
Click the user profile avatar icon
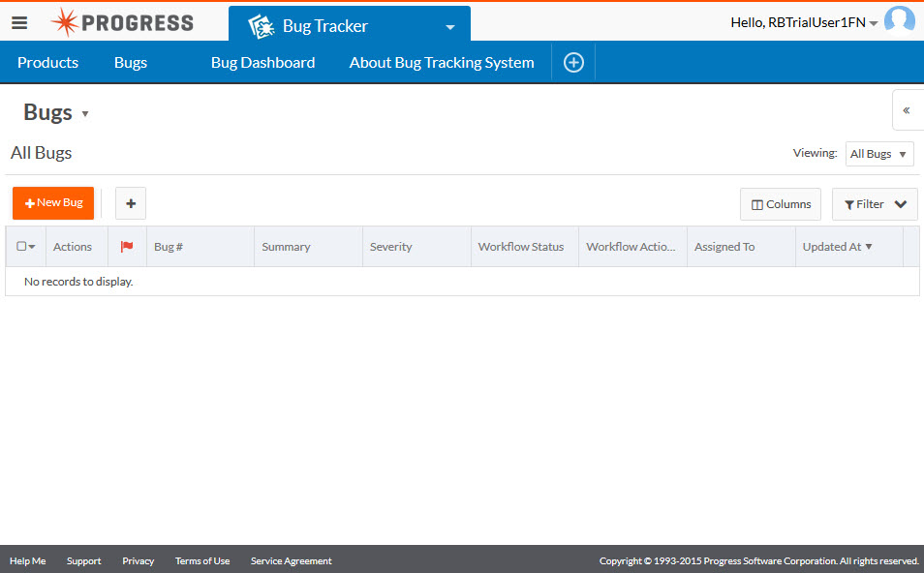pyautogui.click(x=900, y=21)
